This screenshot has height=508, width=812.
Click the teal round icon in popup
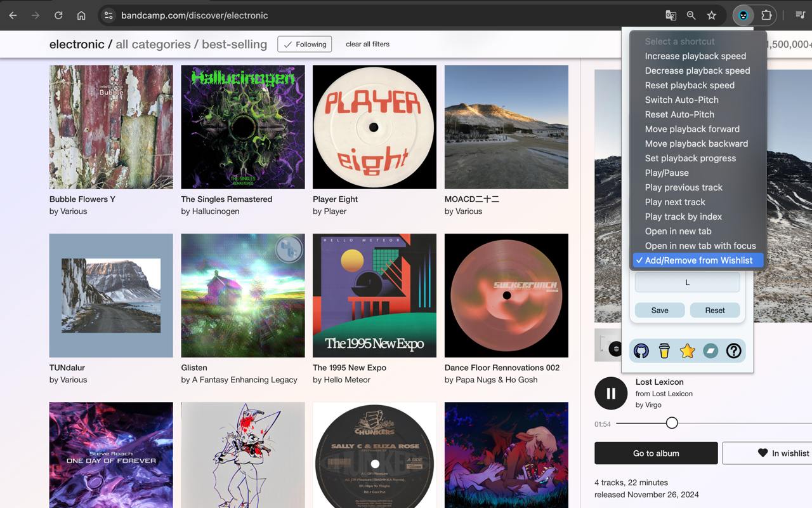710,351
